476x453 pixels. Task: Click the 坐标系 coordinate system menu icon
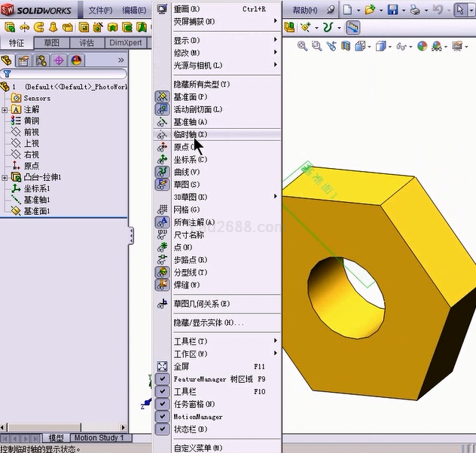pos(162,159)
